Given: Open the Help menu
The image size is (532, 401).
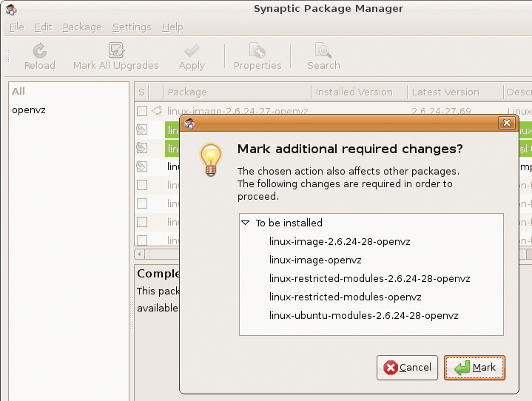Looking at the screenshot, I should click(x=172, y=27).
